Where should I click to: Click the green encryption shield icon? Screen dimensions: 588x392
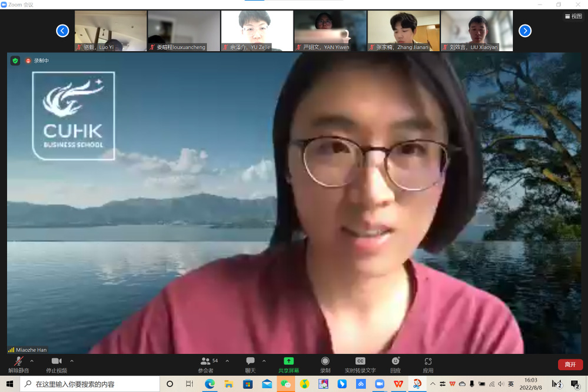pos(15,61)
